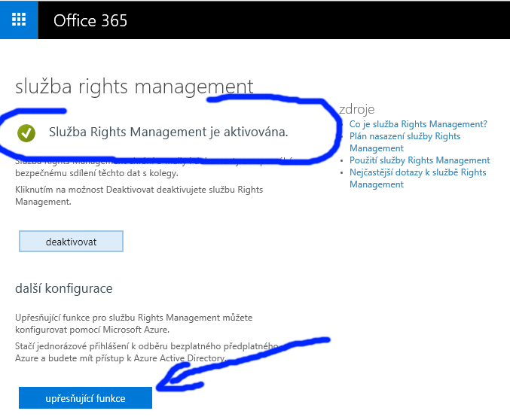The height and width of the screenshot is (420, 510).
Task: Click the Office 365 title text
Action: click(90, 21)
